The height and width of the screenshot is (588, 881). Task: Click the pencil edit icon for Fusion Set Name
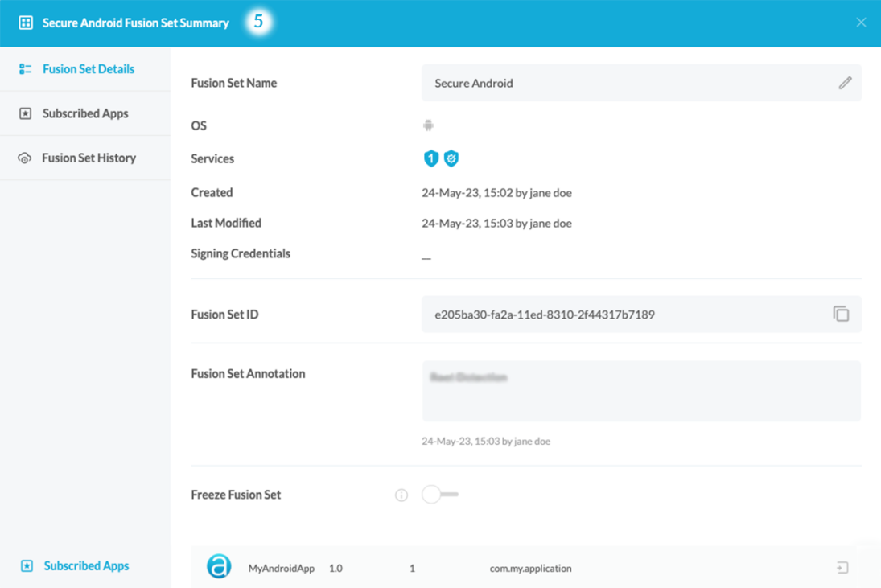[845, 83]
